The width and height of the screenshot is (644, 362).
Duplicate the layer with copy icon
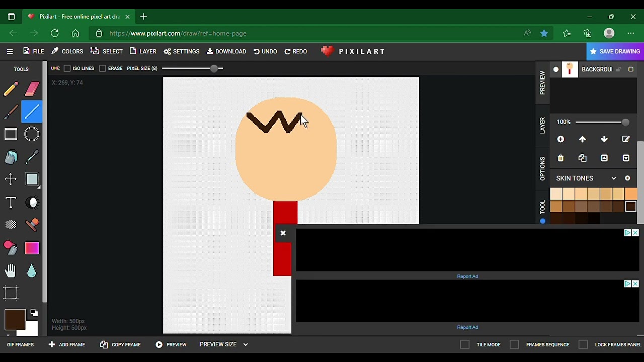coord(582,158)
